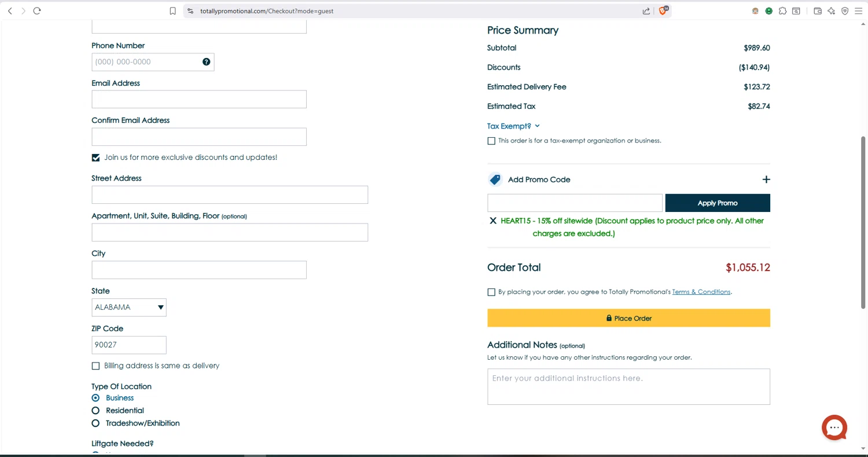Bookmark this page
The width and height of the screenshot is (868, 457).
(172, 11)
